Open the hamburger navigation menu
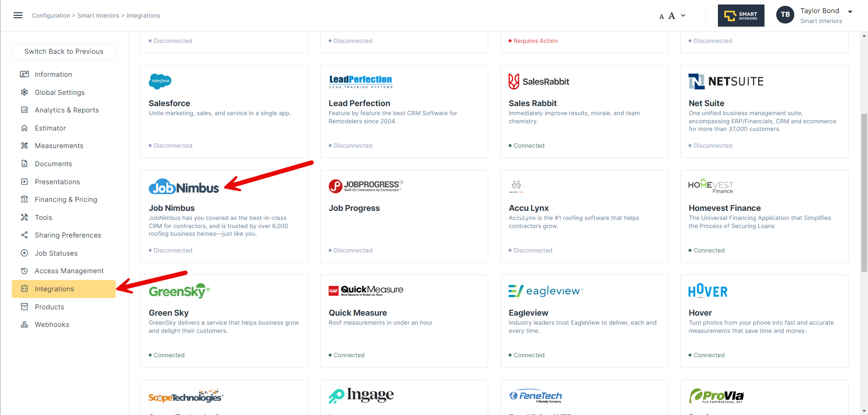 18,15
